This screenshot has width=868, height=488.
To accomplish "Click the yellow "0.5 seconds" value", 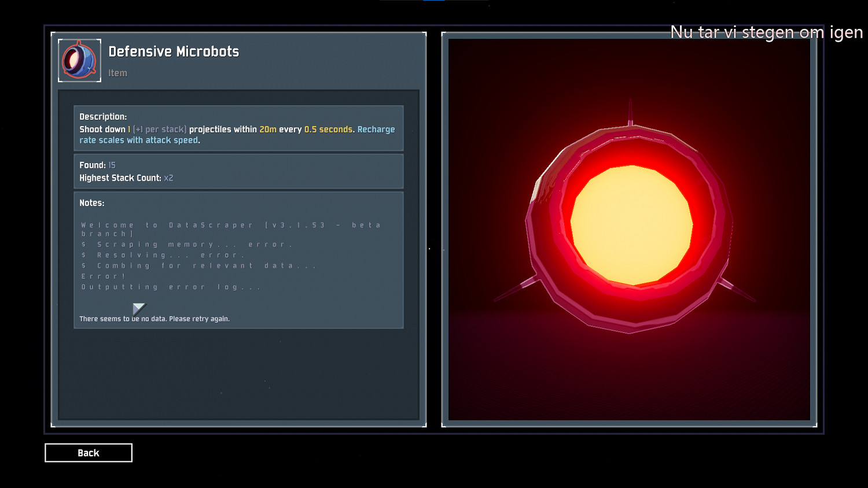I will coord(328,130).
